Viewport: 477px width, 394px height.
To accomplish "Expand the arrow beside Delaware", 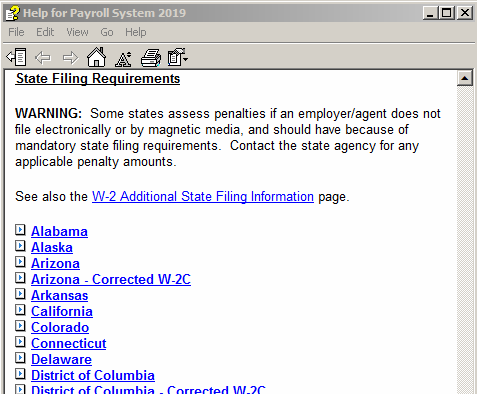I will point(20,358).
